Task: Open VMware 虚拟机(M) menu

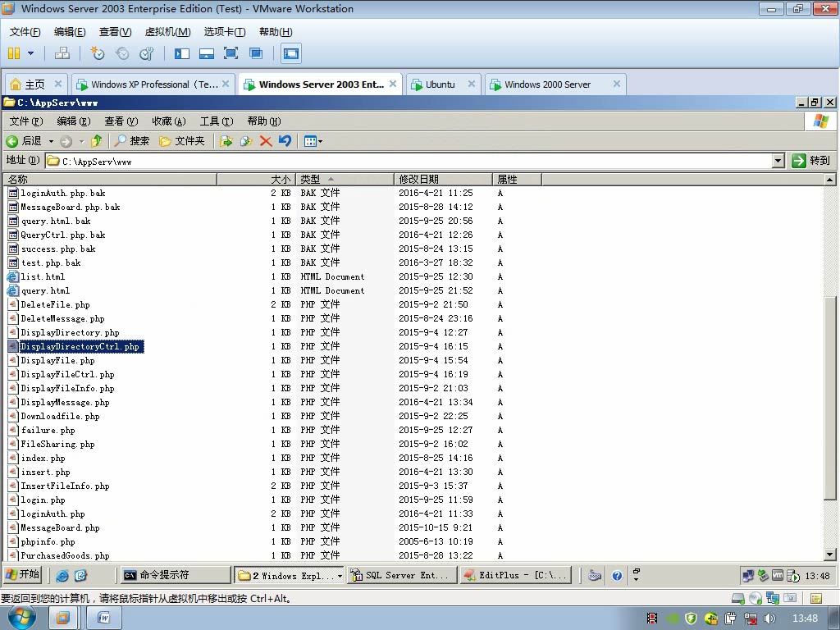Action: click(167, 32)
